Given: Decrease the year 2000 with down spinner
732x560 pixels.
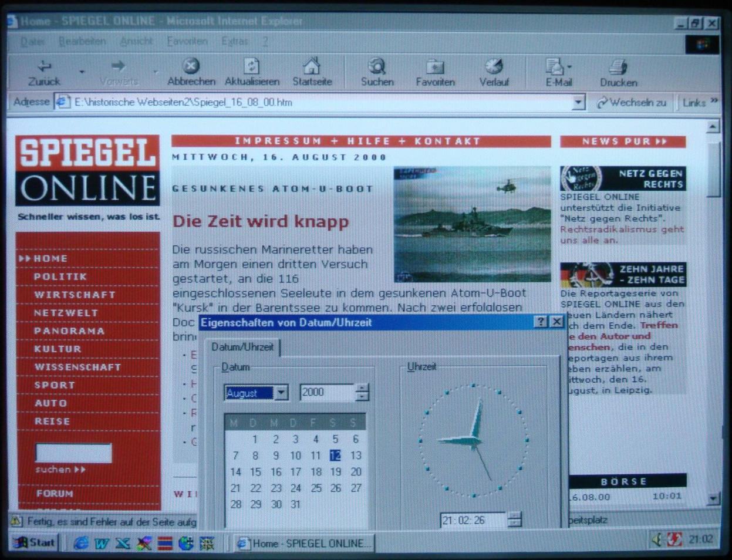Looking at the screenshot, I should tap(362, 397).
